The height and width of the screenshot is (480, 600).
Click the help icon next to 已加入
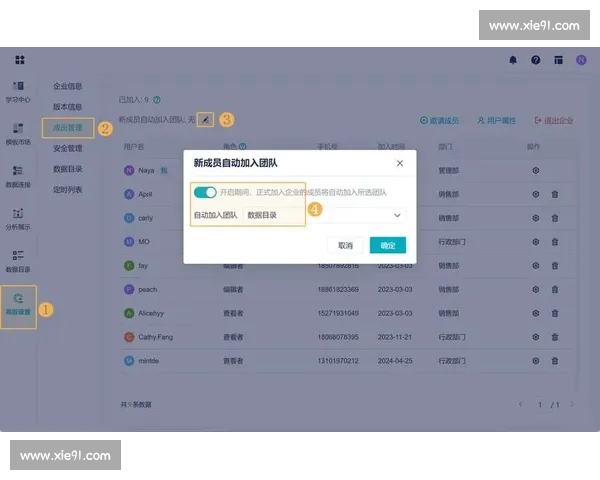click(157, 100)
